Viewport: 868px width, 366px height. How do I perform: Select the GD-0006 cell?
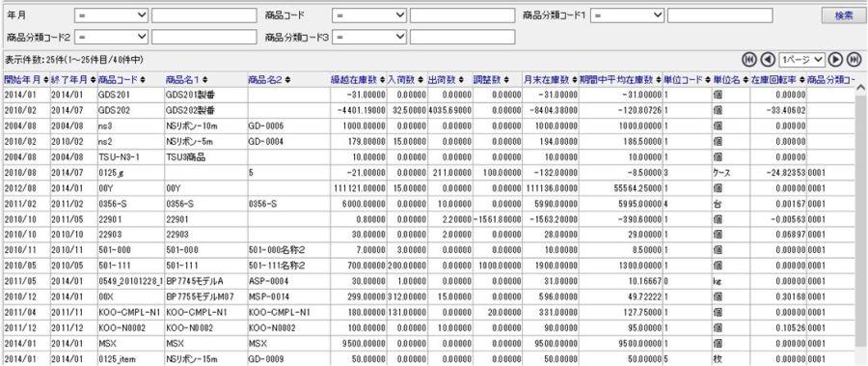click(288, 126)
